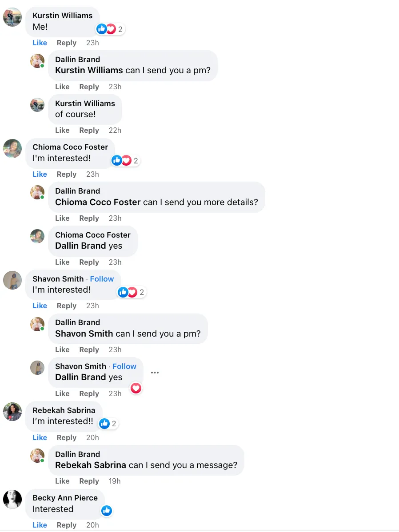Like Becky Ann Pierce's "Interested" comment

click(40, 525)
